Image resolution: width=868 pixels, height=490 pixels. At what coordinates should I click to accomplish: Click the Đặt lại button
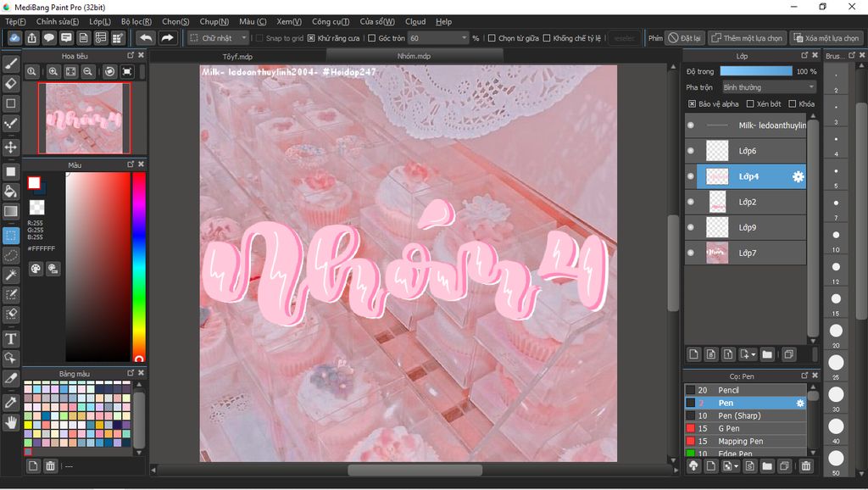[684, 38]
